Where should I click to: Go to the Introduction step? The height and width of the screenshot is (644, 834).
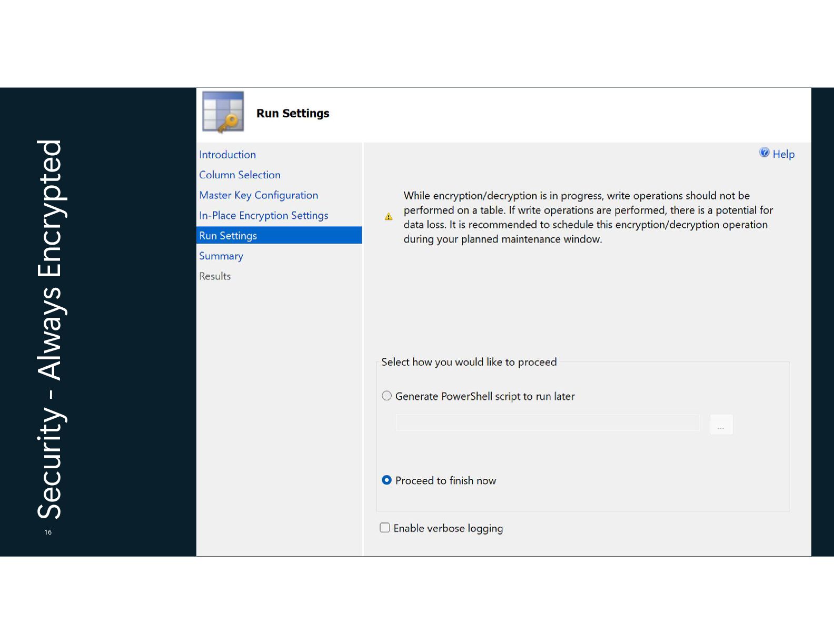point(227,155)
